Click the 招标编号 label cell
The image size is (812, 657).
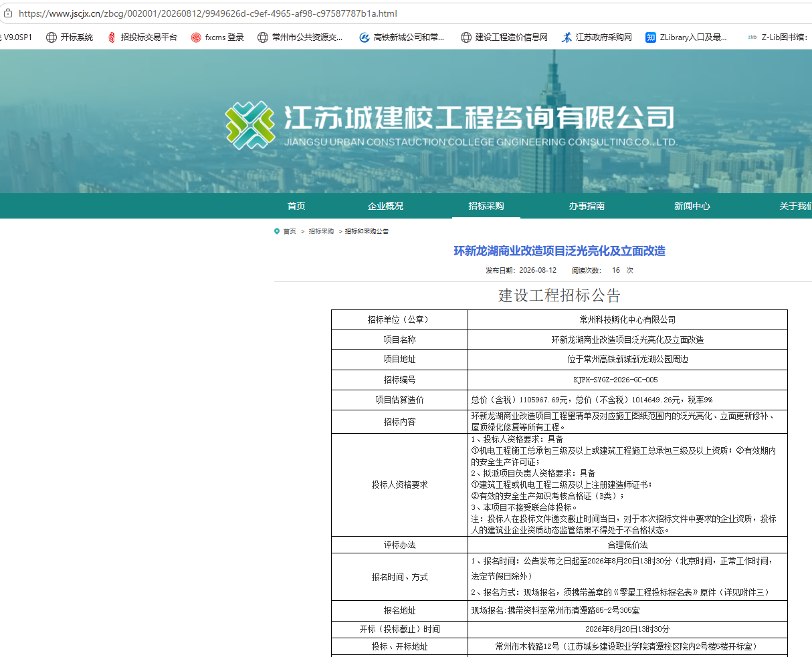tap(399, 380)
